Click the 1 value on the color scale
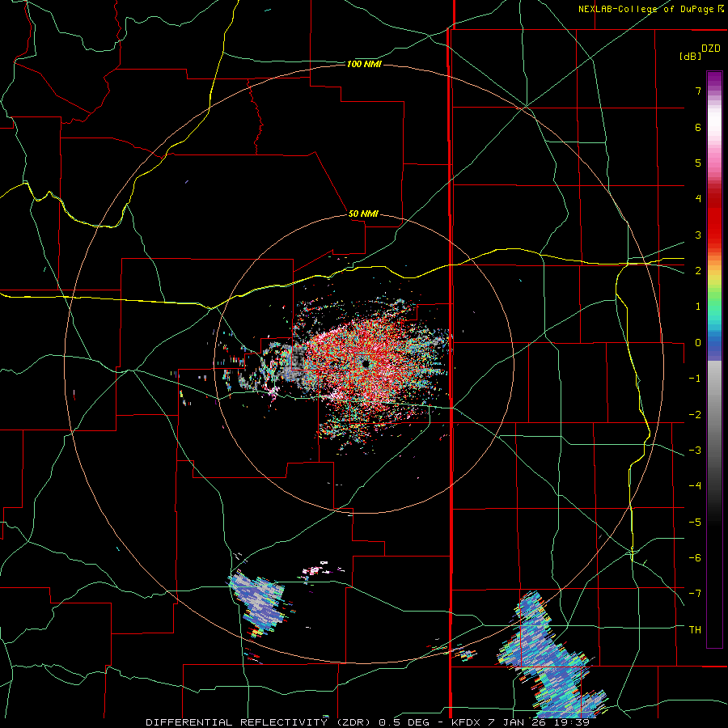728x728 pixels. coord(698,307)
